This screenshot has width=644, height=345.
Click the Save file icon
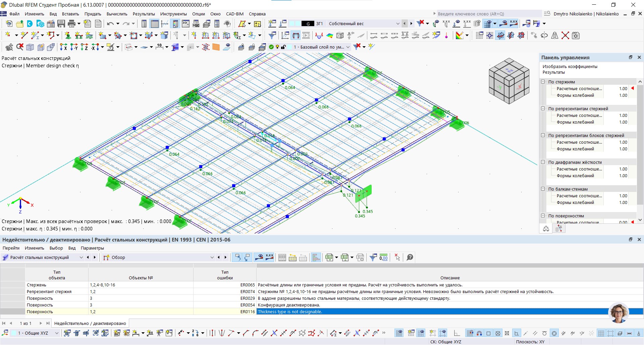tap(61, 24)
